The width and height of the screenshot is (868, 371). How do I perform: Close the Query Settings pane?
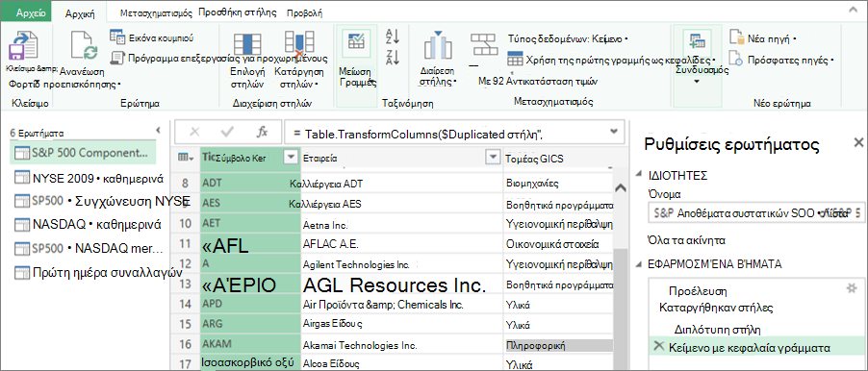[x=858, y=143]
